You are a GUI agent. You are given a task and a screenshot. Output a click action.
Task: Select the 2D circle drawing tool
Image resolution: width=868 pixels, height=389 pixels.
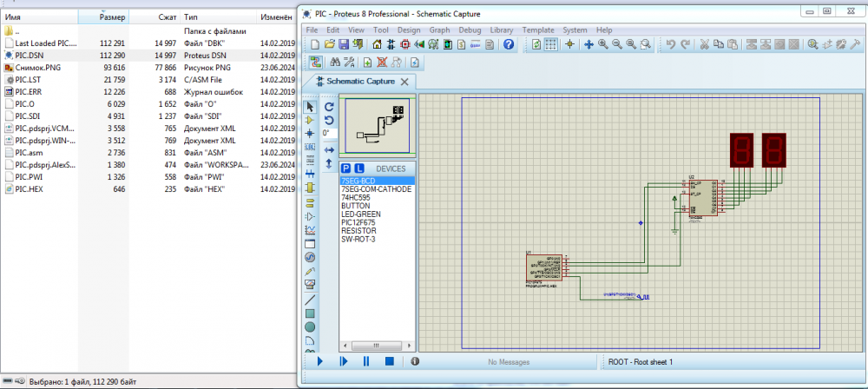[310, 327]
